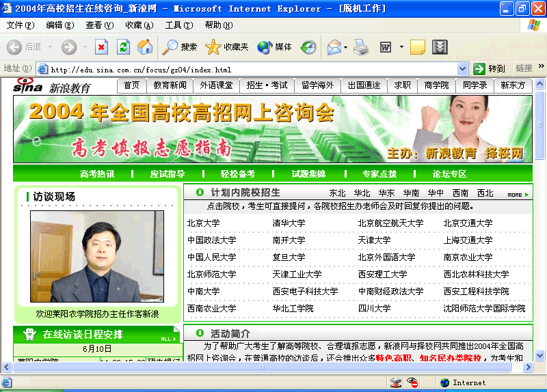Expand the address bar dropdown arrow

(462, 69)
